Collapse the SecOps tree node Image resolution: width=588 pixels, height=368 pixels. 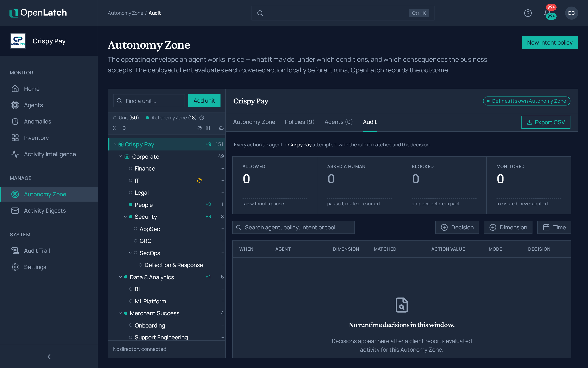(x=130, y=253)
